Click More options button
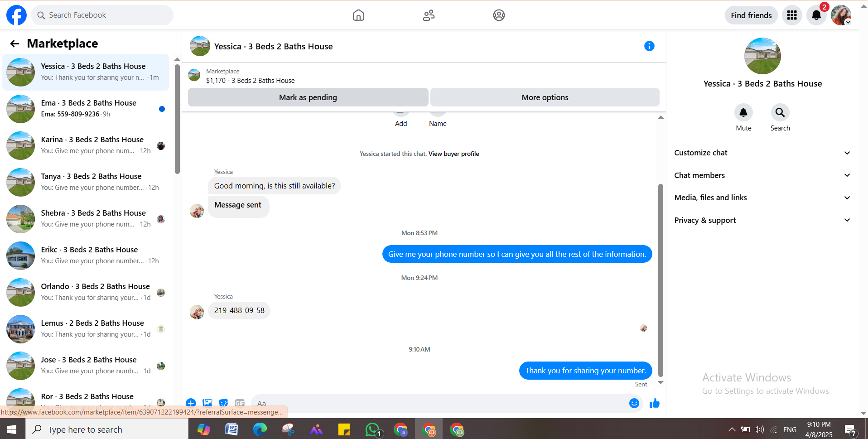868x439 pixels. click(x=545, y=97)
